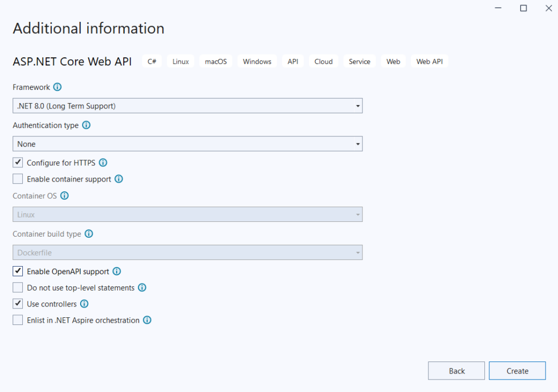Screen dimensions: 558x392
Task: Click the Authentication type label
Action: click(46, 125)
